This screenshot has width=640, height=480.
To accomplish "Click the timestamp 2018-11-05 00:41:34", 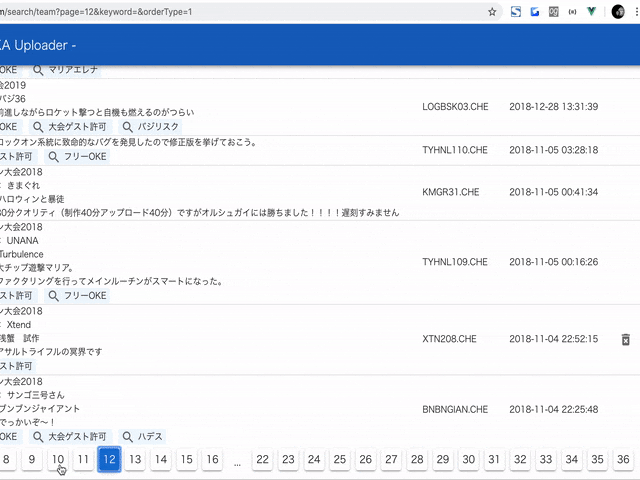I will (x=553, y=192).
